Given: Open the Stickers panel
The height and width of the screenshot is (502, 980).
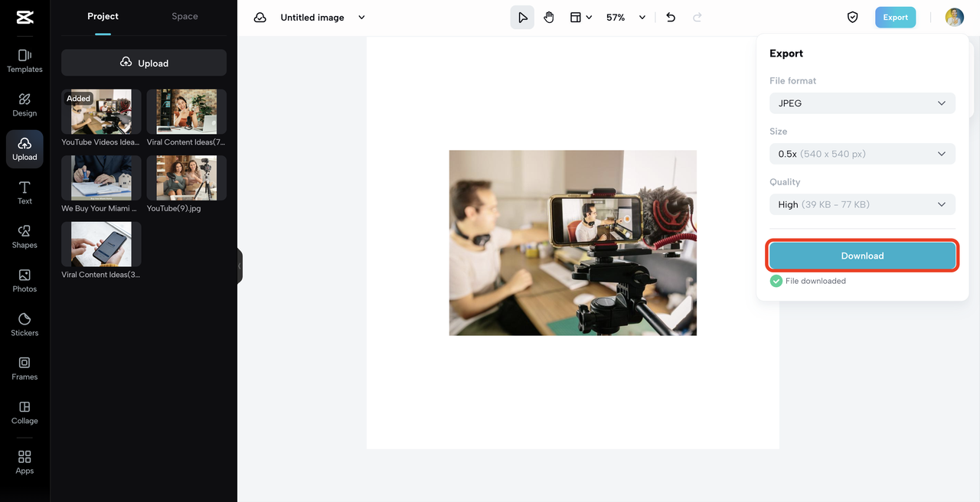Looking at the screenshot, I should (24, 324).
